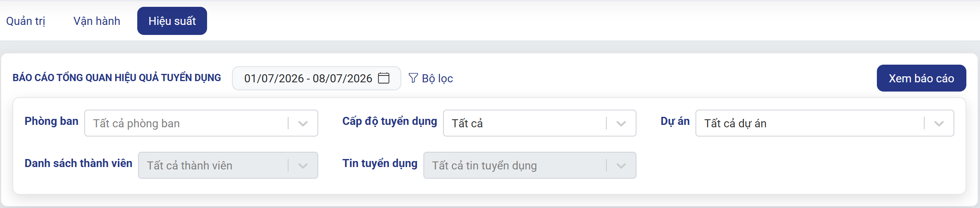Open the Tin tuyển dụng chevron
The width and height of the screenshot is (980, 208).
(x=621, y=165)
